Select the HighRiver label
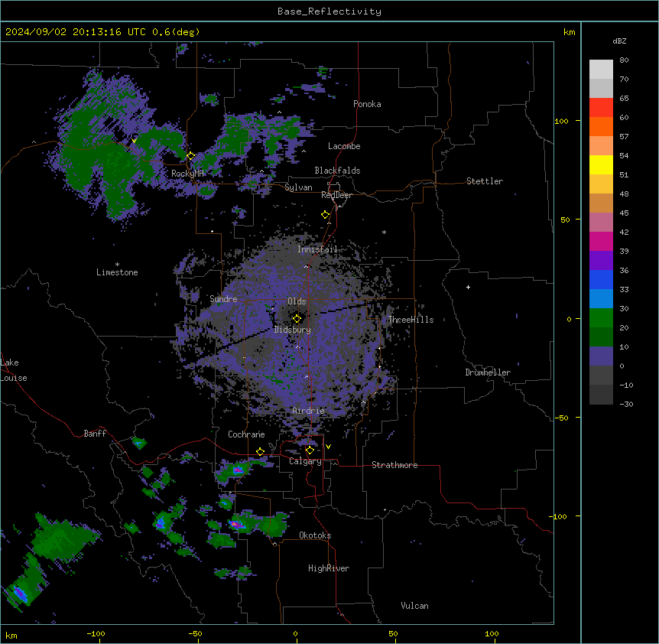 point(329,568)
